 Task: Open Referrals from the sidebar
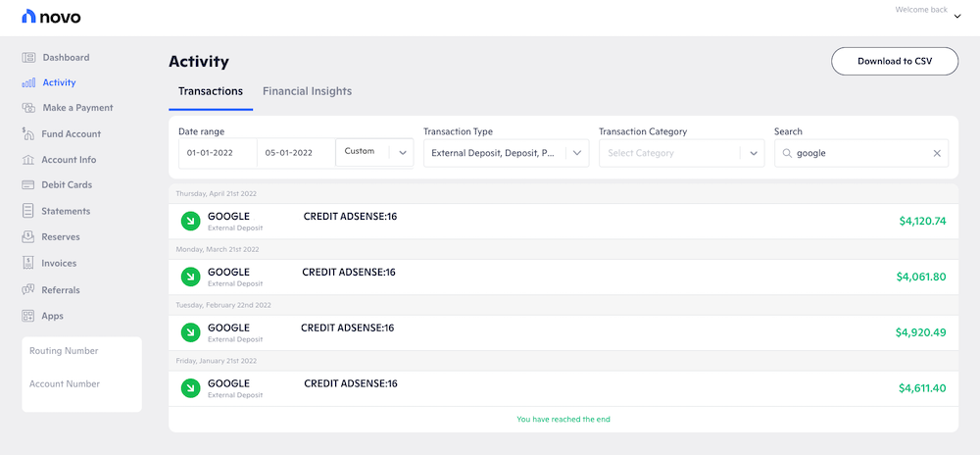[x=61, y=290]
